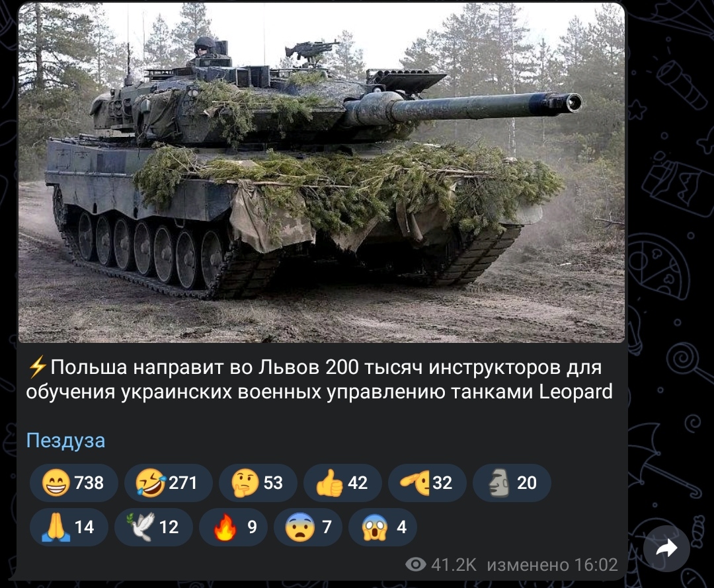This screenshot has width=714, height=588.
Task: Click the 41.2K view count
Action: (x=454, y=565)
